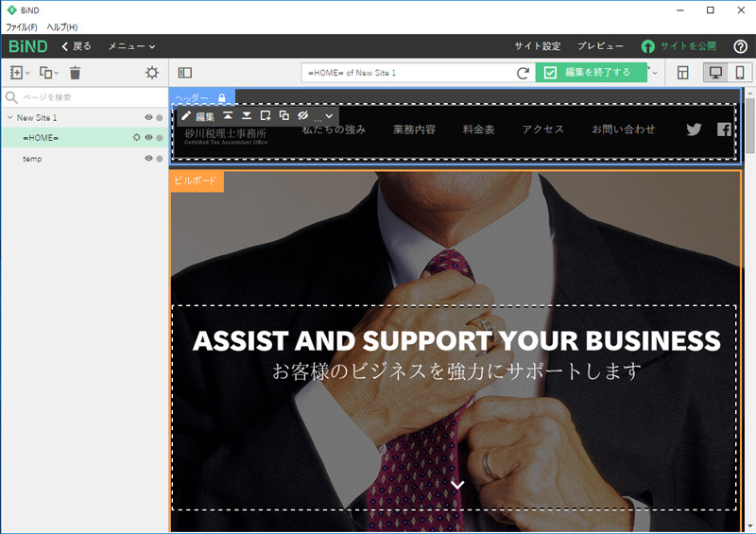Delete the page with the trash icon
Viewport: 756px width, 534px height.
[x=75, y=73]
